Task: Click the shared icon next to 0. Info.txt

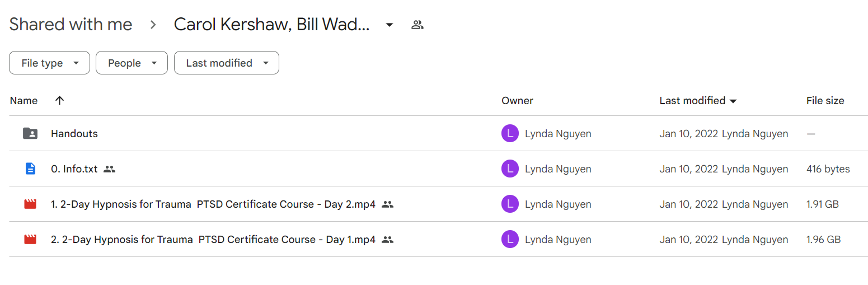Action: [x=110, y=169]
